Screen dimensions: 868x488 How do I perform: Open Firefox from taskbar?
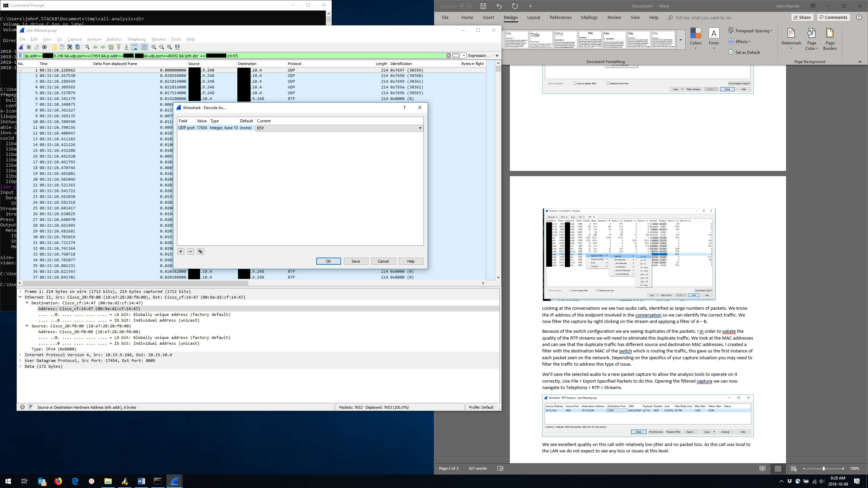point(58,481)
